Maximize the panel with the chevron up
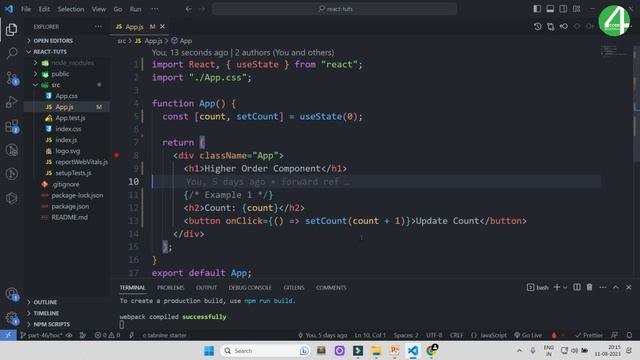640x360 pixels. (616, 287)
